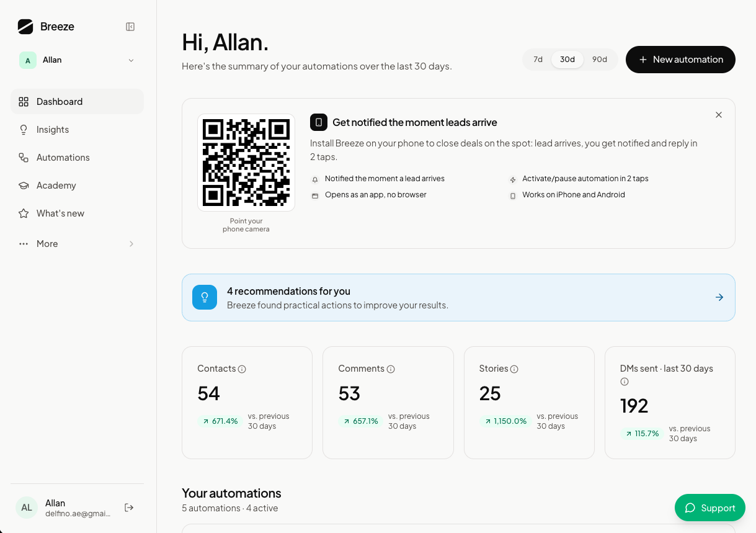756x533 pixels.
Task: Go to Insights in sidebar
Action: pos(78,130)
